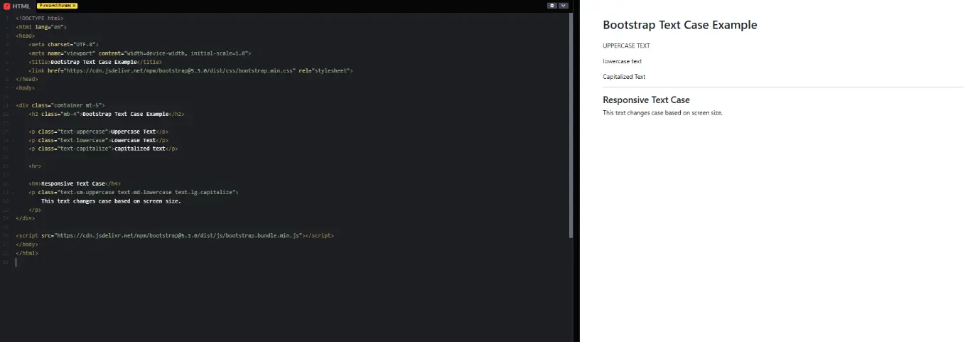Click the div class="container mt-5" line
The image size is (980, 342).
[x=60, y=105]
